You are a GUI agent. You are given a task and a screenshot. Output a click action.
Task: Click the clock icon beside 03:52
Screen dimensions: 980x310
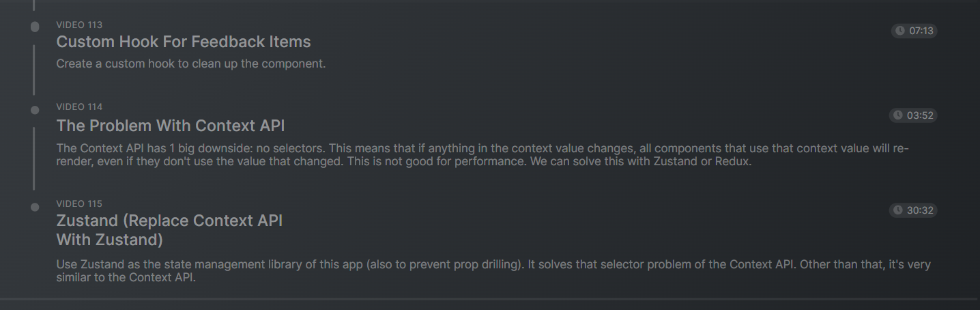898,115
